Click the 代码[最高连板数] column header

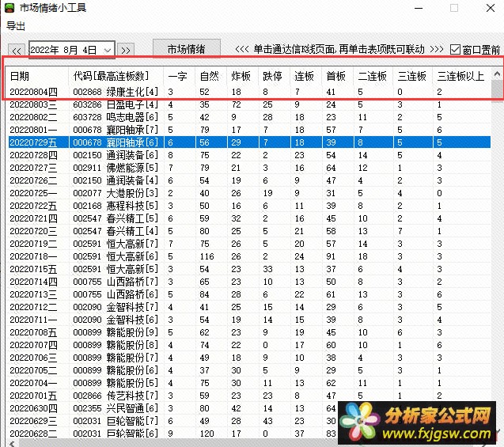tap(116, 76)
